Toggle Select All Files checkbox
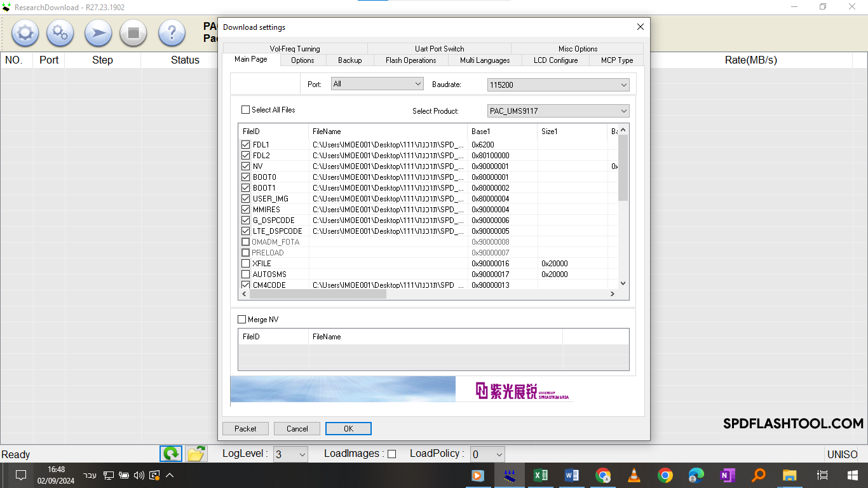Viewport: 868px width, 488px height. [x=245, y=110]
